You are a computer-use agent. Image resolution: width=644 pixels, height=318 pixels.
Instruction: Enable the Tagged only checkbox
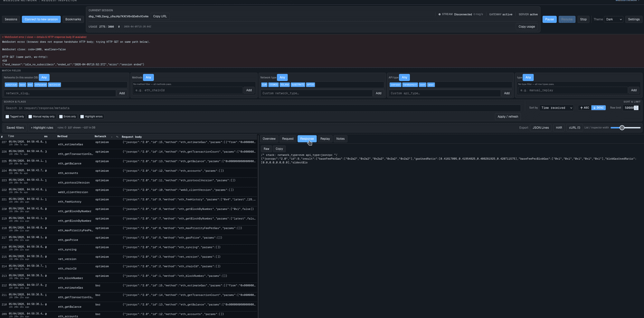pos(7,117)
